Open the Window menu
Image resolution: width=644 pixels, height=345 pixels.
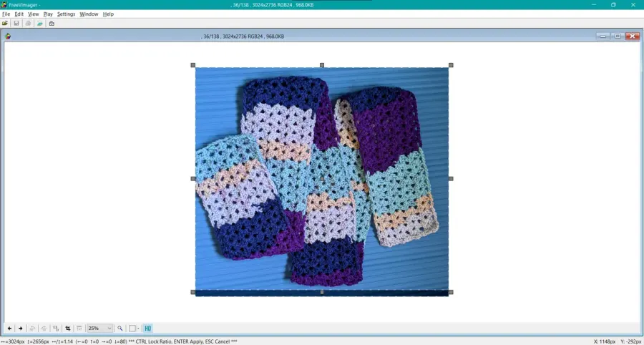tap(89, 14)
